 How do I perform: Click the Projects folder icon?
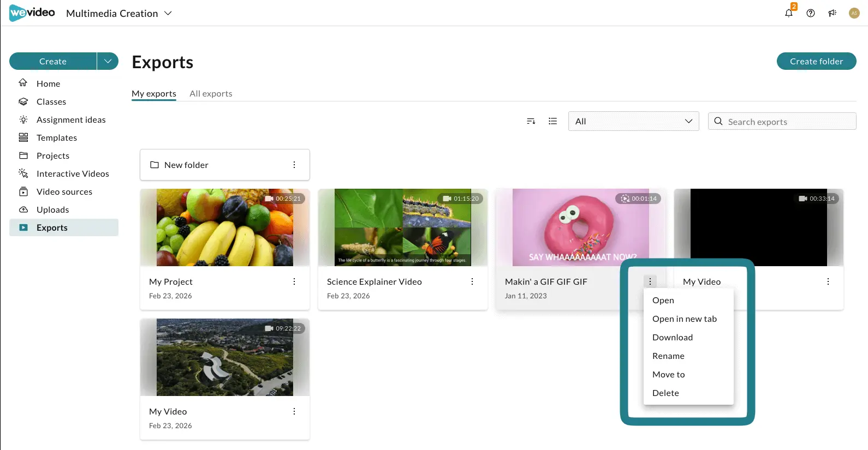pos(23,155)
